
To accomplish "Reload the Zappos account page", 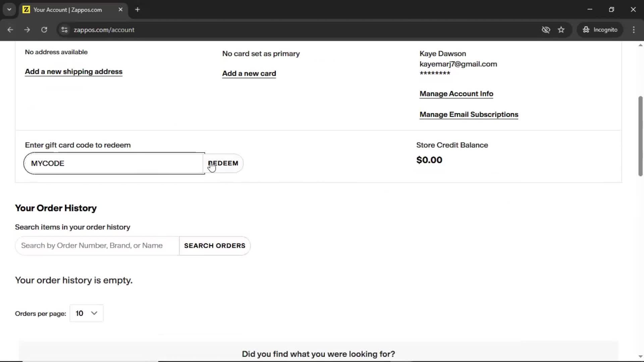I will point(44,30).
